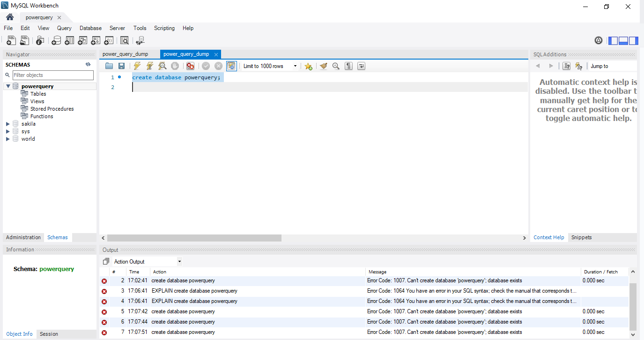This screenshot has width=644, height=340.
Task: Switch to the Administration tab
Action: click(23, 237)
